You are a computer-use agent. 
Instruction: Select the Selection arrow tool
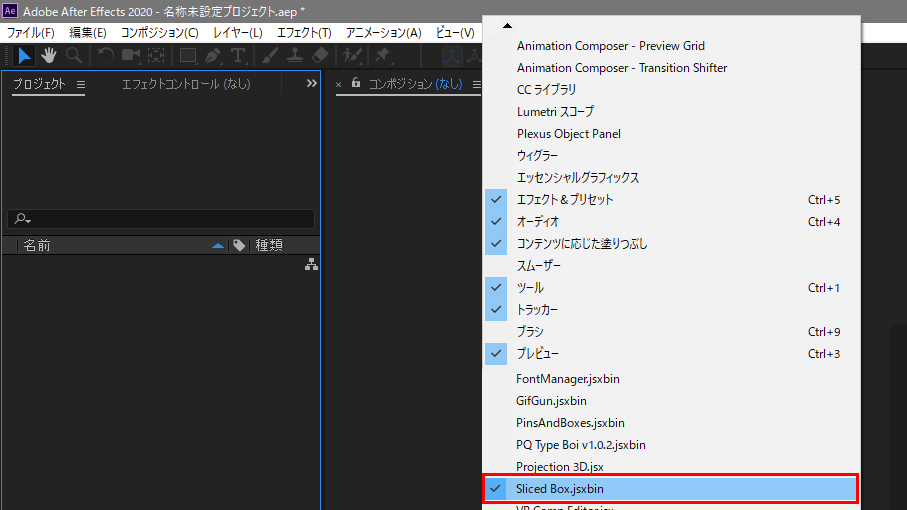click(24, 56)
